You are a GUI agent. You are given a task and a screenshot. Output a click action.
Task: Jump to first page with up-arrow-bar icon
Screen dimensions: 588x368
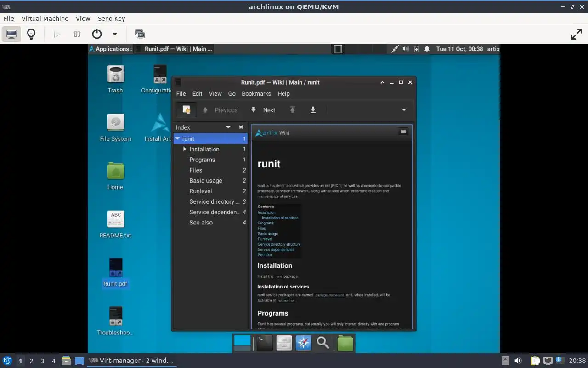(x=293, y=110)
